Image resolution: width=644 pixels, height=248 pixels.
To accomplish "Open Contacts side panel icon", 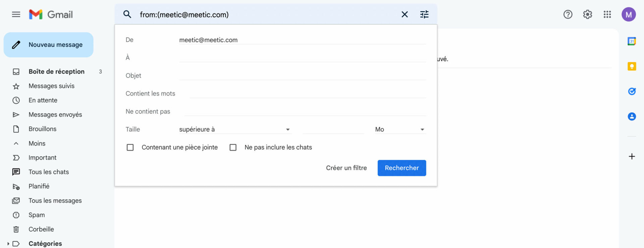I will tap(632, 117).
